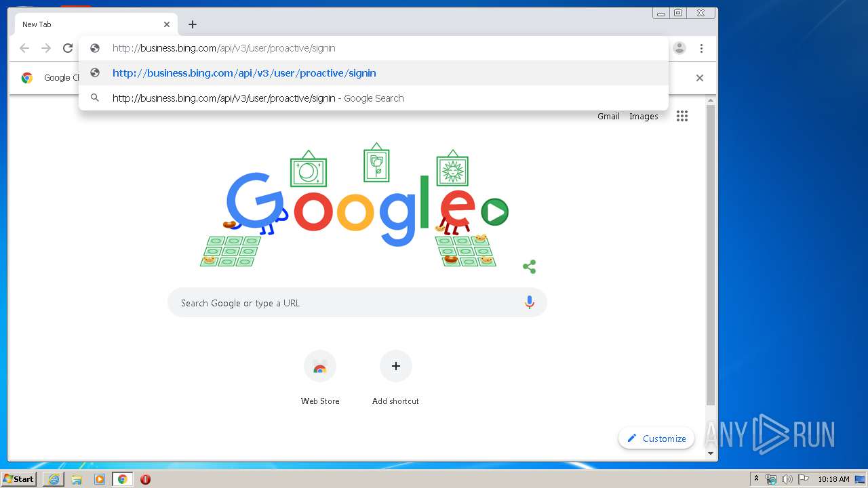Screen dimensions: 868x488
Task: Open the red Opera taskbar icon
Action: (145, 479)
